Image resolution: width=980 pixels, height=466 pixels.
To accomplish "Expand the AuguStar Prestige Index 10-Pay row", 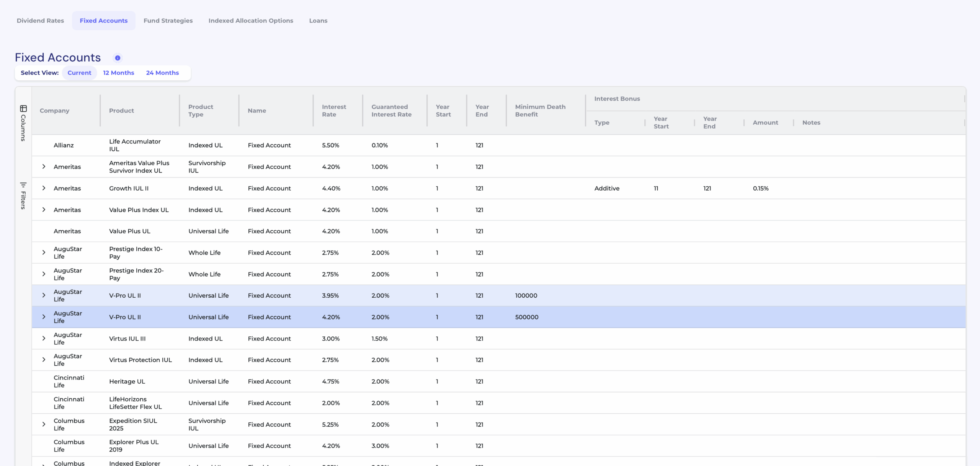I will pos(44,253).
